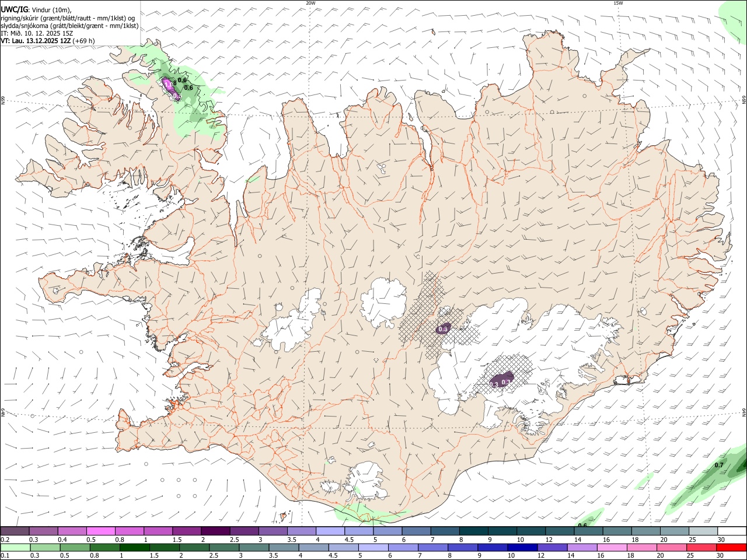Select the bright pink upper swatch between 0.5 and 0.8
This screenshot has height=560, width=747.
coord(100,531)
